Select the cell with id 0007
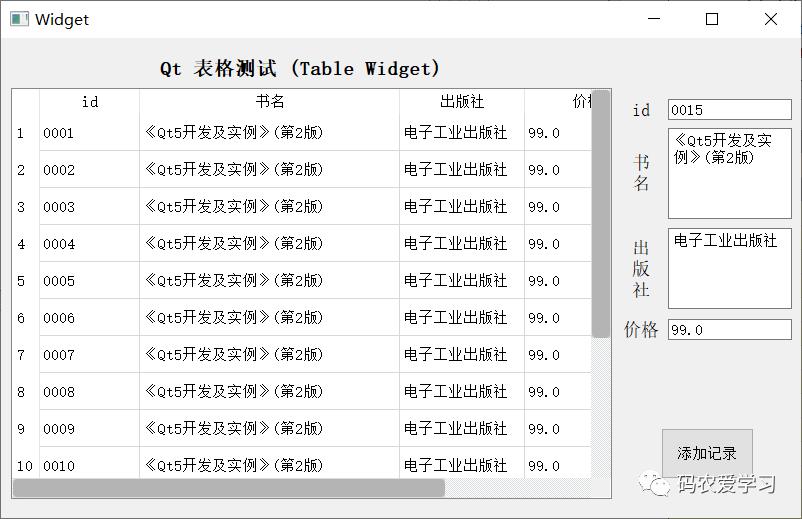The image size is (802, 519). point(90,354)
